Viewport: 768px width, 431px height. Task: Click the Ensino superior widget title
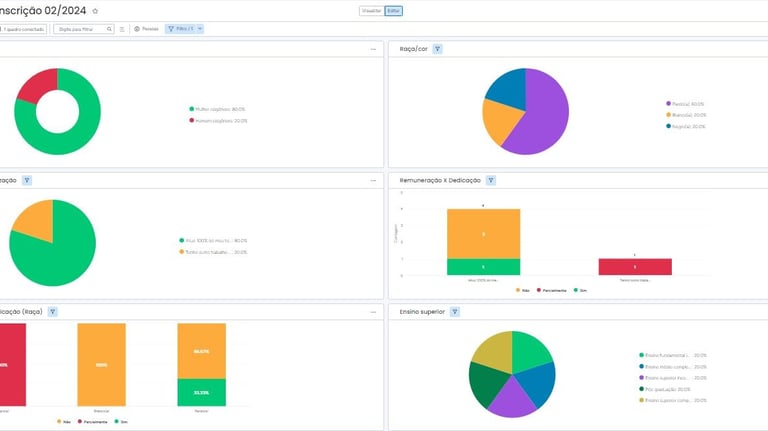[422, 311]
